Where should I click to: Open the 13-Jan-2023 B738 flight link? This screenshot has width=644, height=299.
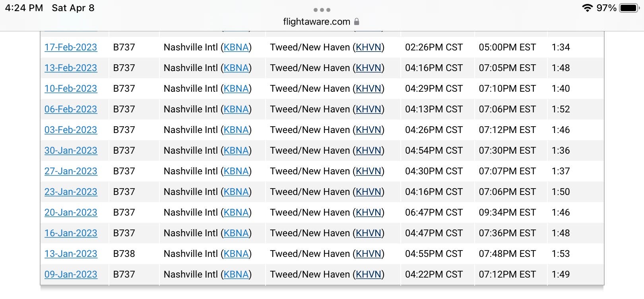click(x=71, y=254)
